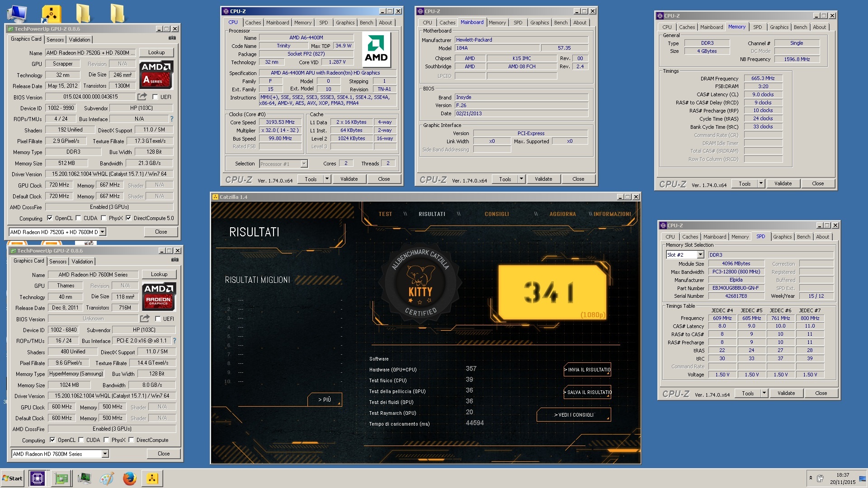Open Bench tab in CPU-Z Memory window
This screenshot has height=488, width=868.
[800, 27]
